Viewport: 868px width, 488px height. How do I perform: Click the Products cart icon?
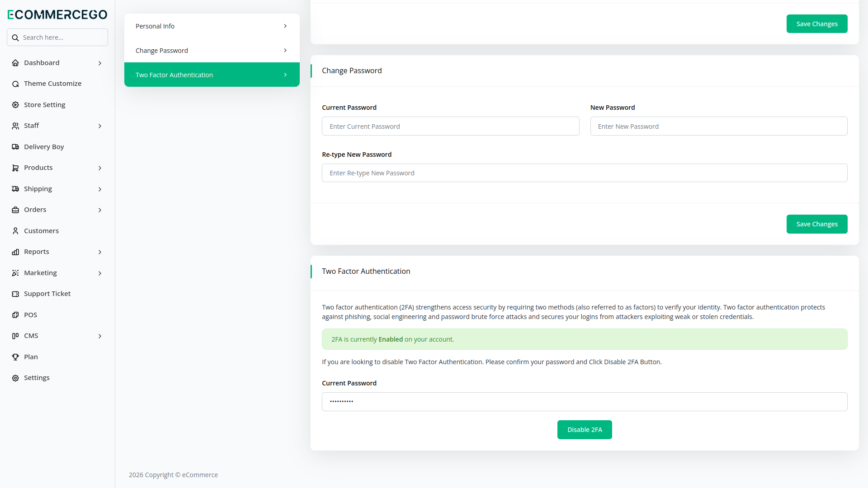15,168
